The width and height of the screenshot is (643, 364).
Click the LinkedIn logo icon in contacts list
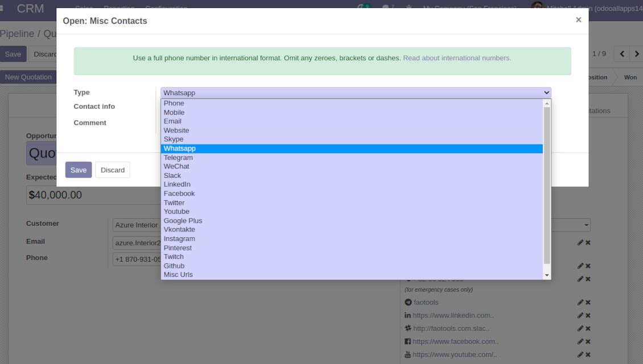407,315
